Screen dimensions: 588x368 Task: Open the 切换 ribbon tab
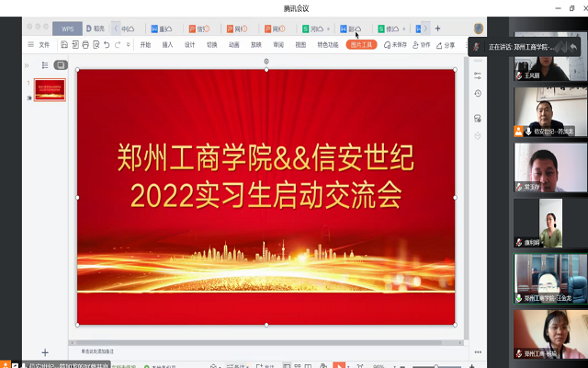(212, 45)
